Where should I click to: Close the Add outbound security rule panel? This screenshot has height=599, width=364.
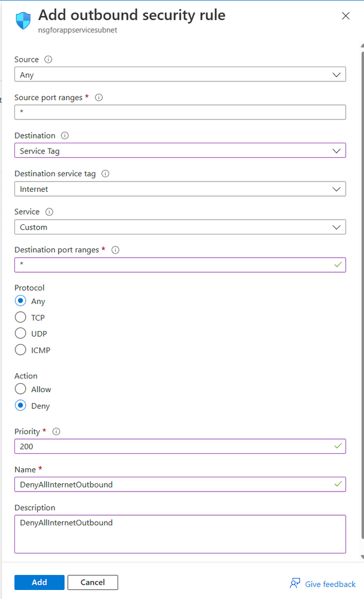[345, 16]
